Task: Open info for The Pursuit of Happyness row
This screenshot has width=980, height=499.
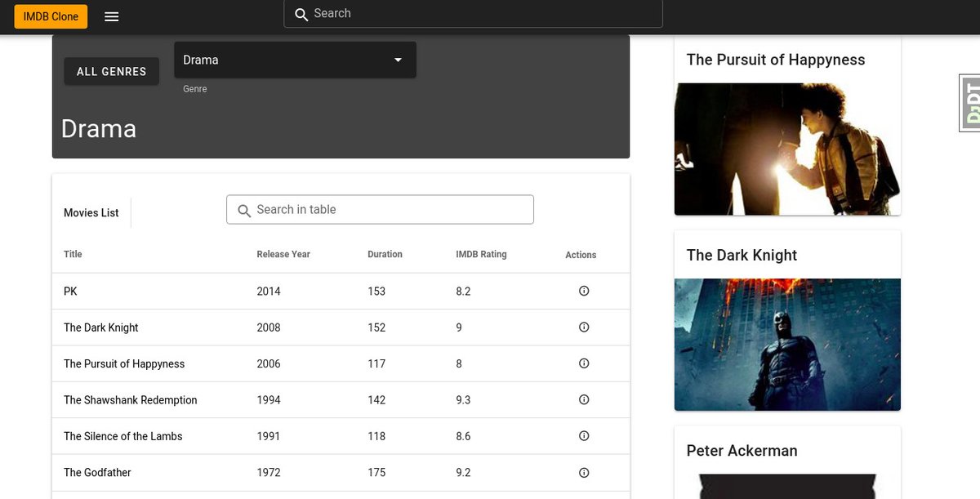Action: [x=584, y=363]
